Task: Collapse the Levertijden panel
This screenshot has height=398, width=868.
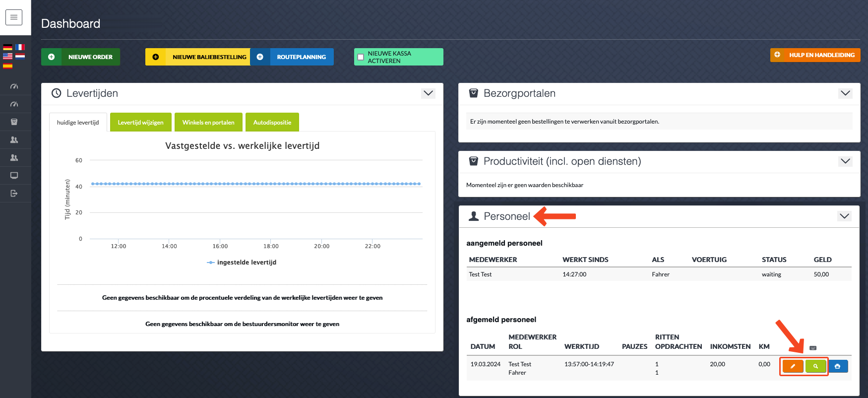Action: click(429, 93)
